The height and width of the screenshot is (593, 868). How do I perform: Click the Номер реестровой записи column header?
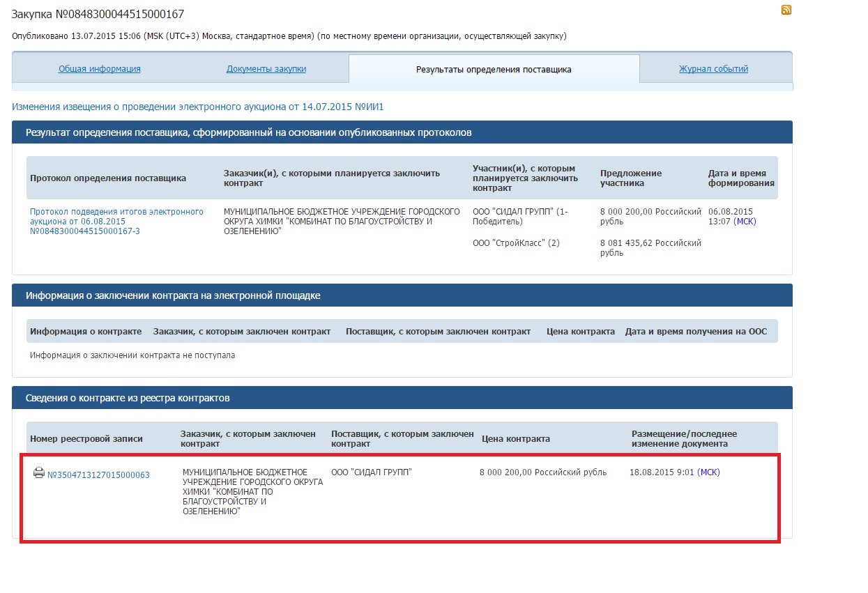(86, 439)
